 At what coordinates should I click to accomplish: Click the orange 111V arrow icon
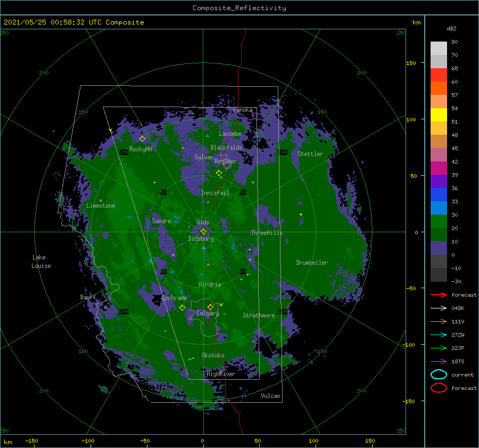pyautogui.click(x=439, y=321)
